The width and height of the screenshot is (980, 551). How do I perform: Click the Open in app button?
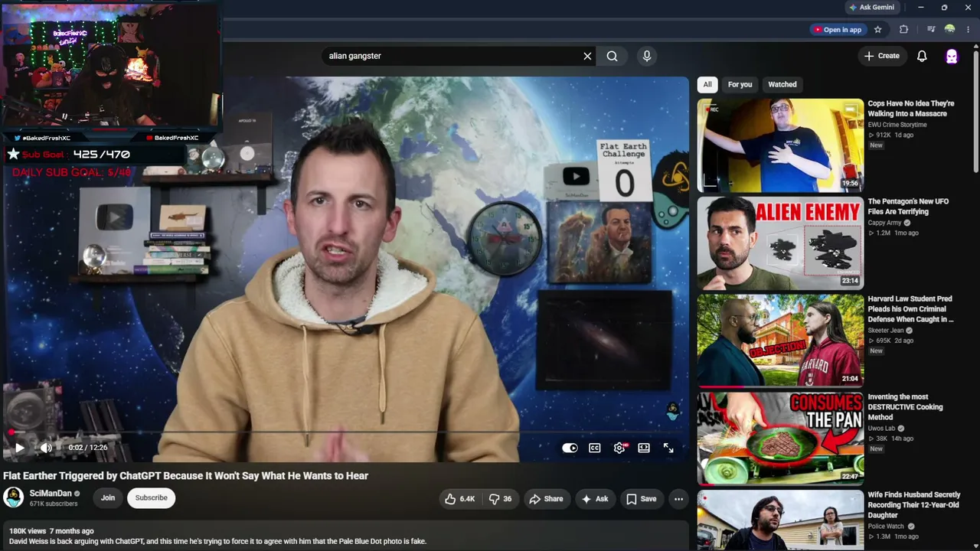tap(838, 30)
